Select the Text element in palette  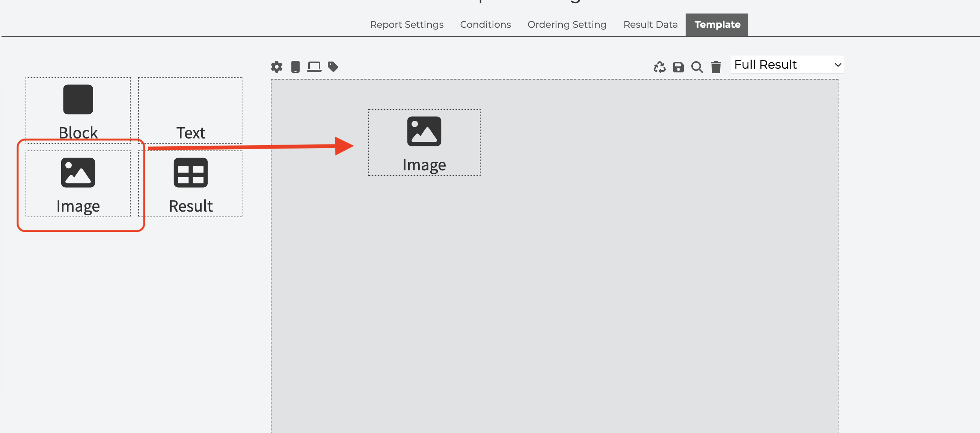191,110
